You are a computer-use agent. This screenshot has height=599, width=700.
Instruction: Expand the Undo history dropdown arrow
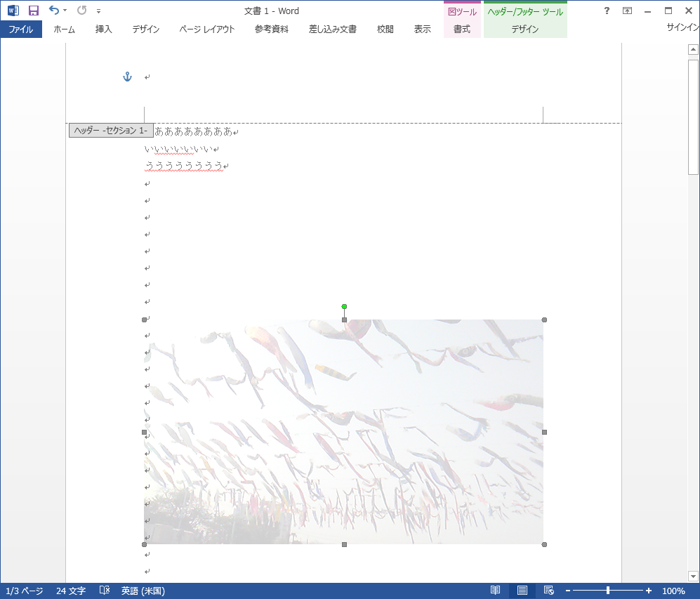click(x=65, y=11)
